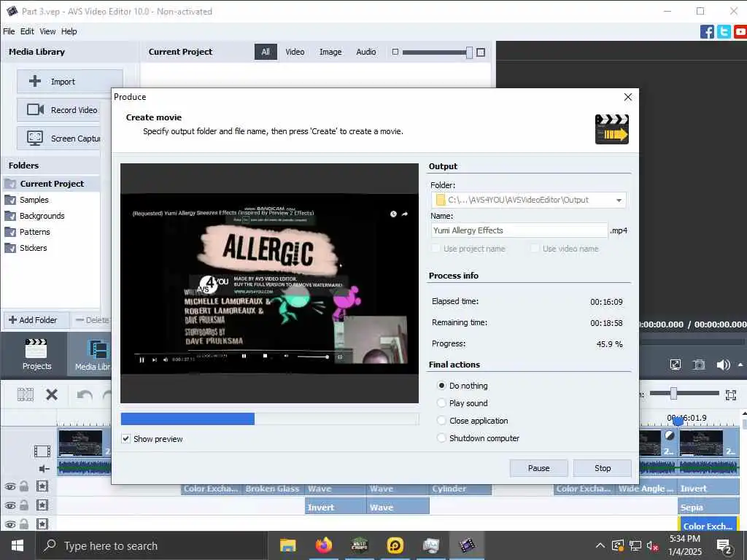Open the File menu
747x560 pixels.
point(9,31)
